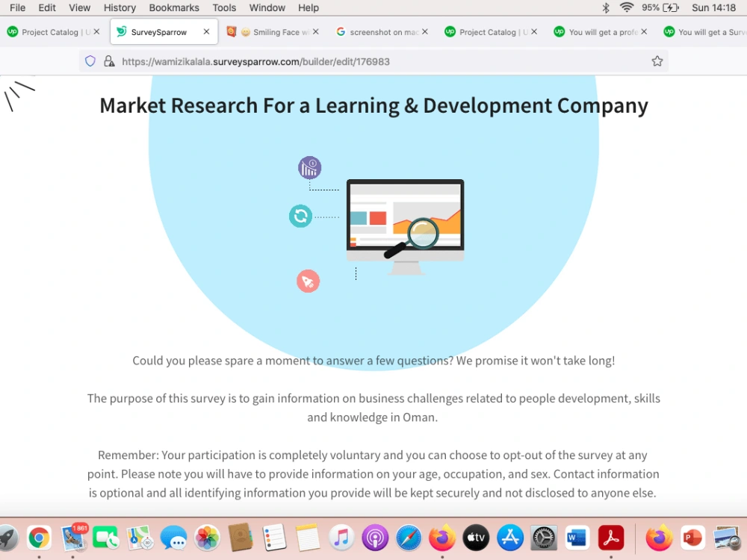Viewport: 747px width, 560px height.
Task: Close the first Project Catalog tab
Action: (96, 31)
